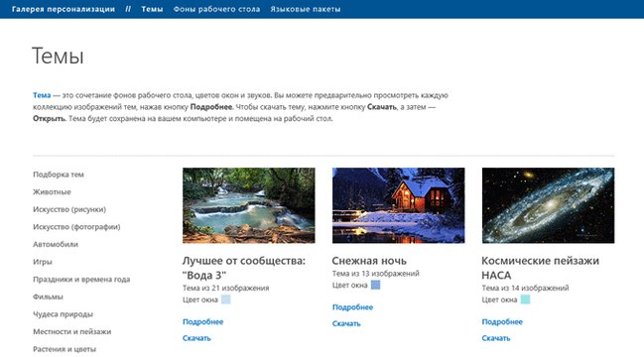Image resolution: width=644 pixels, height=357 pixels.
Task: Click the page heading Темы
Action: pyautogui.click(x=58, y=56)
